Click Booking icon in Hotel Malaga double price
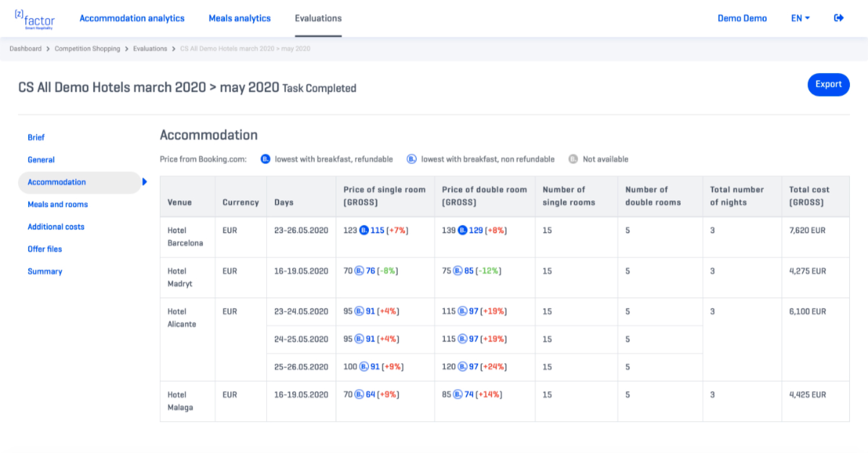 click(457, 394)
